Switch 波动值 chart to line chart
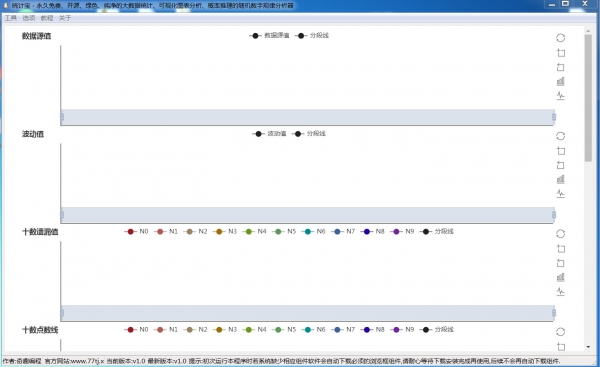 pos(561,194)
